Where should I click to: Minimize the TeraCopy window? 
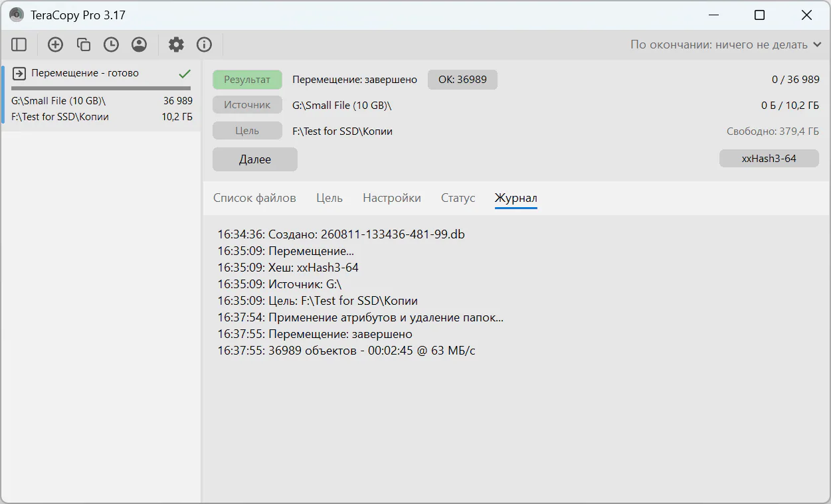[713, 15]
